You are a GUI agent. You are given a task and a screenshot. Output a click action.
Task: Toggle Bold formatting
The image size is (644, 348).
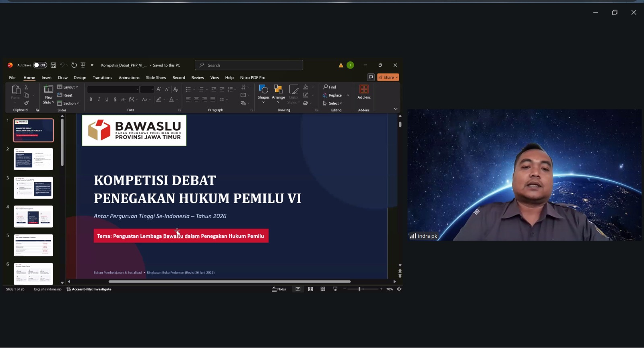pyautogui.click(x=91, y=99)
